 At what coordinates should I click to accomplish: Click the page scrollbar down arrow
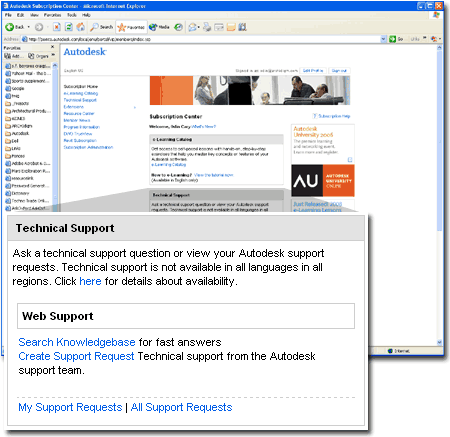(440, 342)
